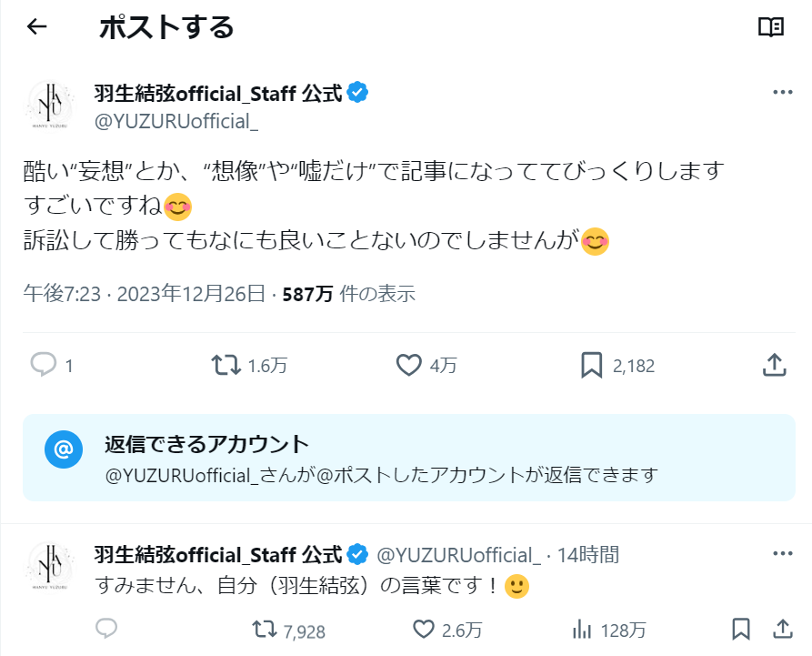Click the back arrow icon

tap(36, 27)
